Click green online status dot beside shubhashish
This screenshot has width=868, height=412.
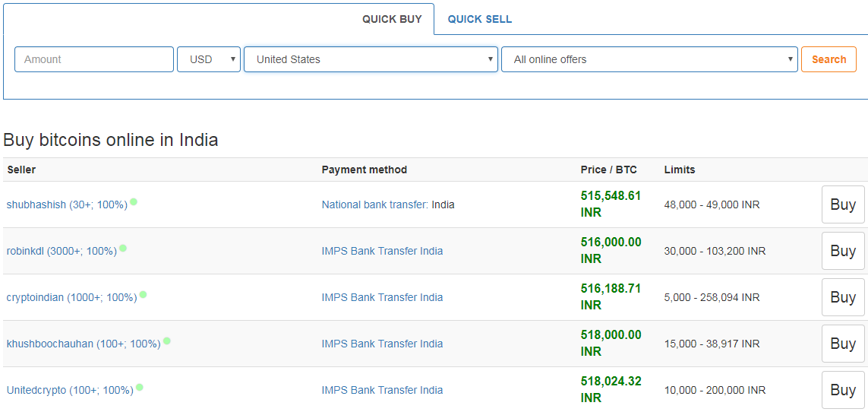(134, 202)
